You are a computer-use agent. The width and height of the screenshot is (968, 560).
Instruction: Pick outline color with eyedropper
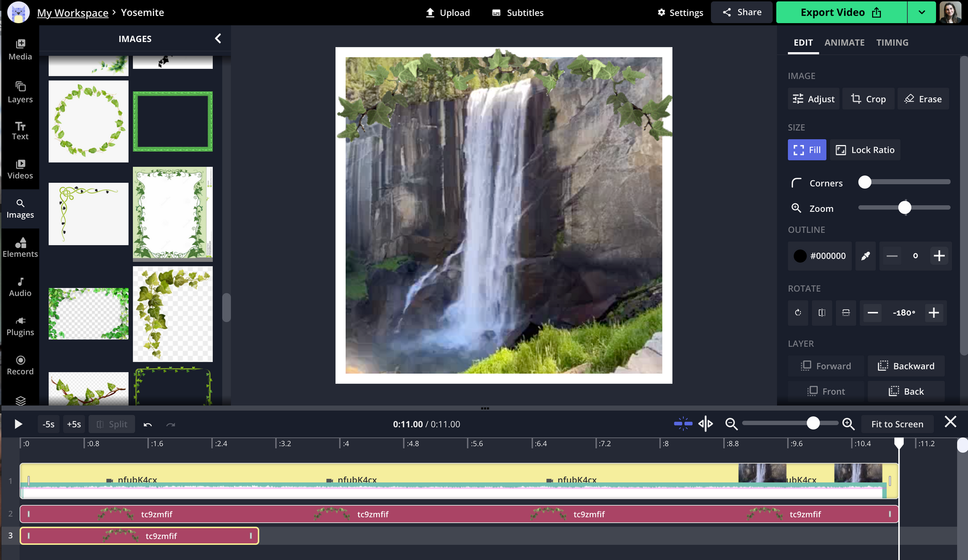point(865,256)
